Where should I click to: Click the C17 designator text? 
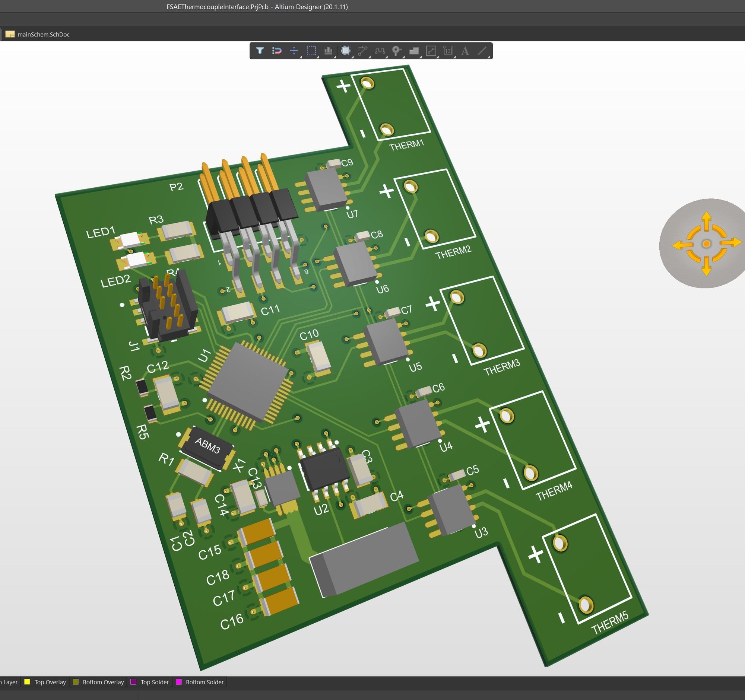(x=224, y=598)
